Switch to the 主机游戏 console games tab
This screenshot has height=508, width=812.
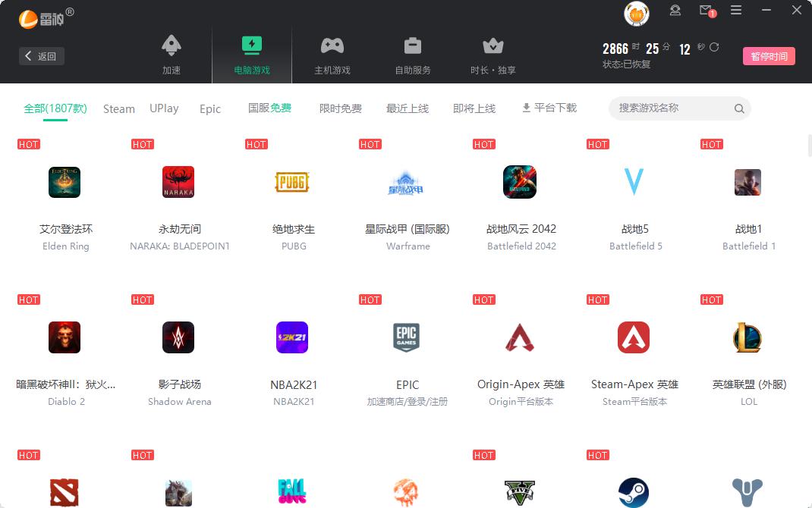[x=332, y=55]
